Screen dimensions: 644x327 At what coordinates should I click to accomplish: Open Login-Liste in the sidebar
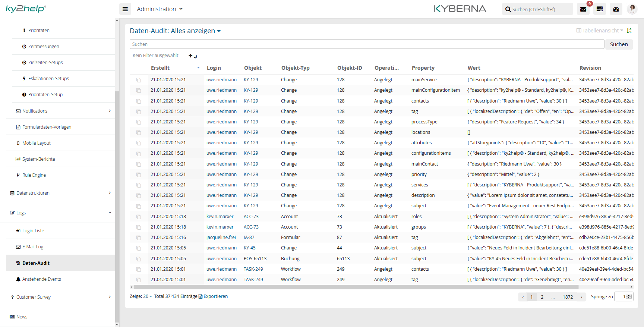[33, 231]
